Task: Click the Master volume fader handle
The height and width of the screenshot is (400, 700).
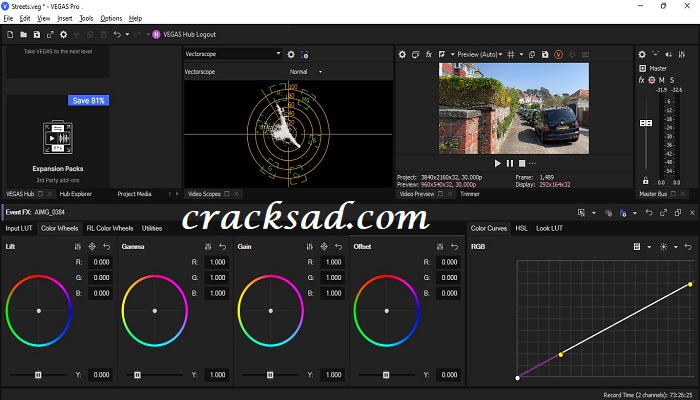Action: pos(646,123)
